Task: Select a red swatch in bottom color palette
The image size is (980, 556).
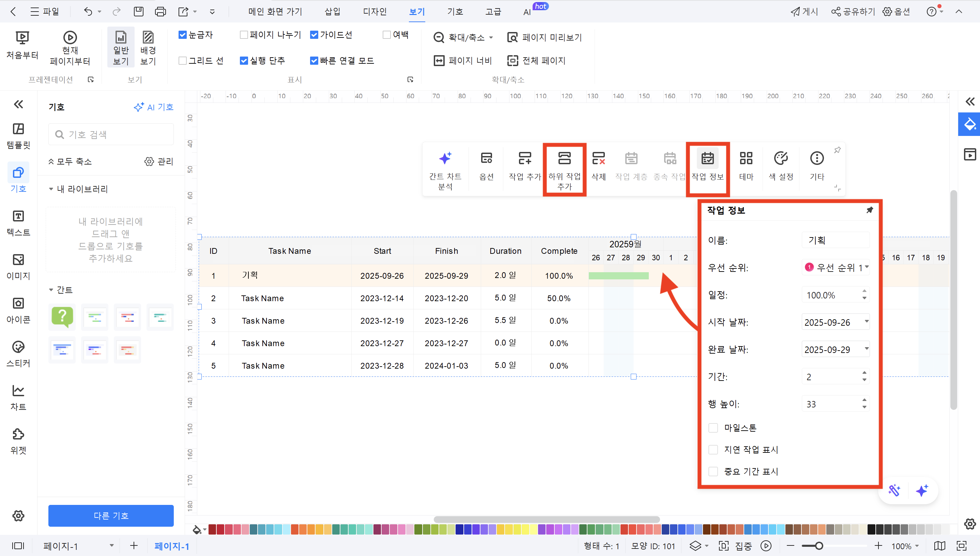Action: pos(218,530)
